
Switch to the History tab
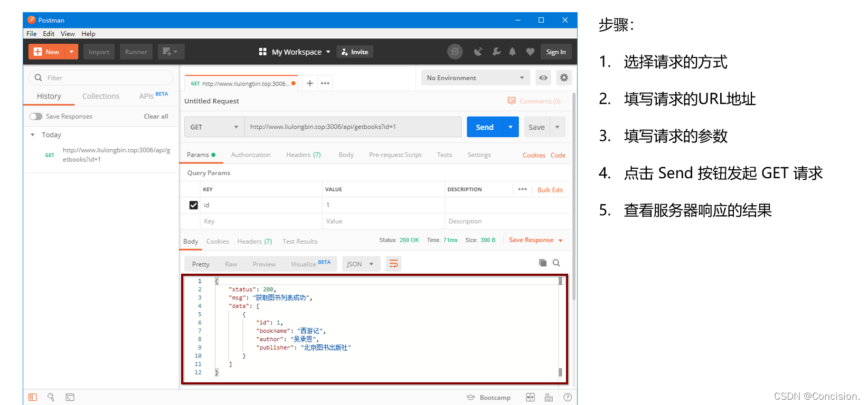(x=49, y=96)
